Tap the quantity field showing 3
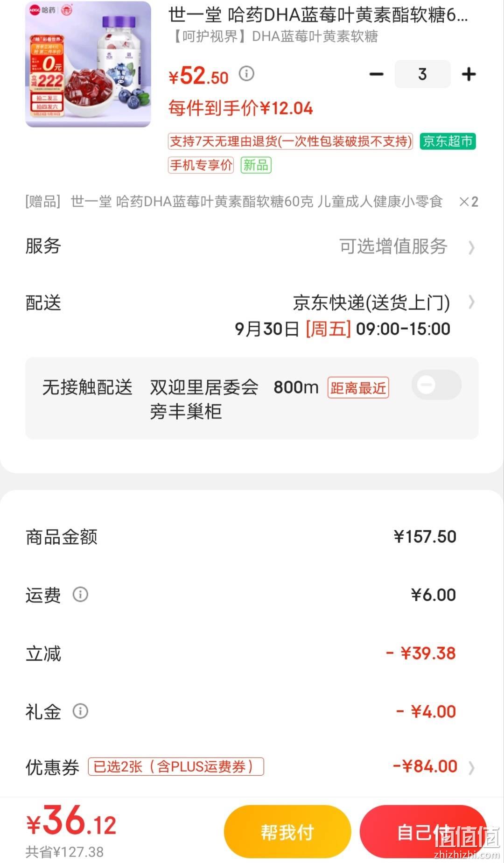This screenshot has width=504, height=863. pos(422,74)
